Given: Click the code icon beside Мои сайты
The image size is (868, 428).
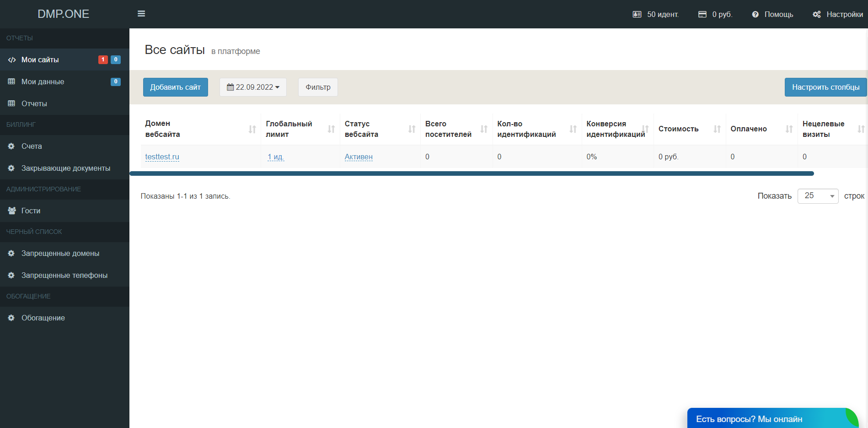Looking at the screenshot, I should [12, 60].
